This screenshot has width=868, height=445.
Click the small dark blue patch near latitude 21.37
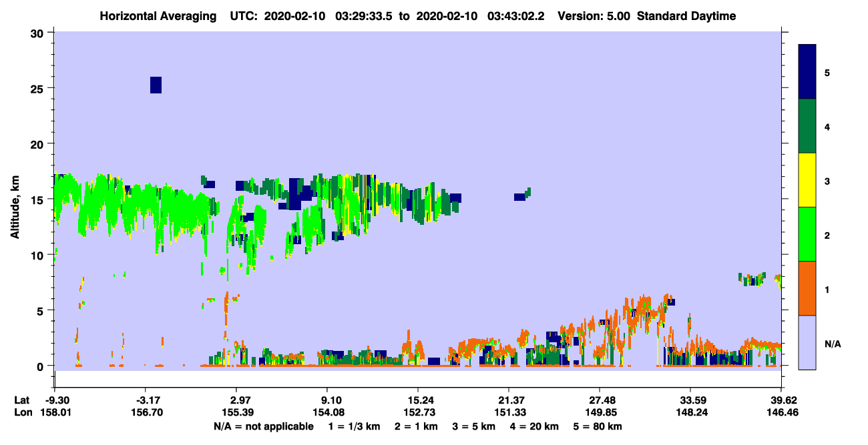[x=519, y=197]
